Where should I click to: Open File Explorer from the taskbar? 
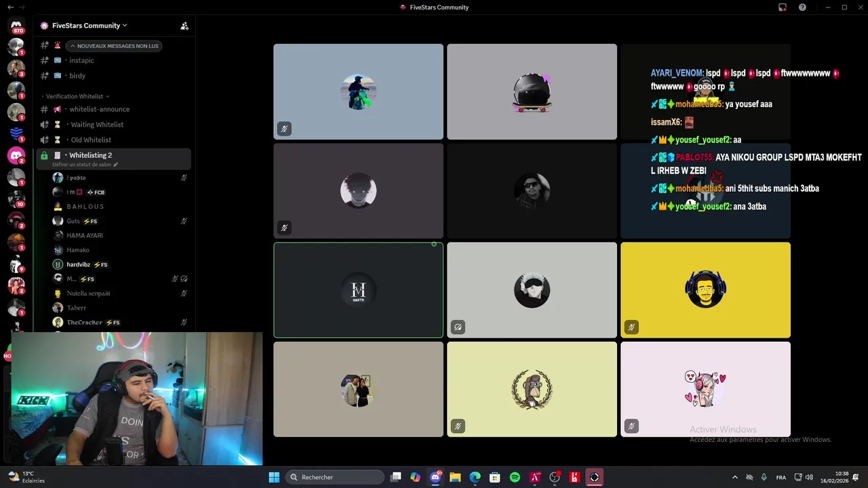click(455, 477)
